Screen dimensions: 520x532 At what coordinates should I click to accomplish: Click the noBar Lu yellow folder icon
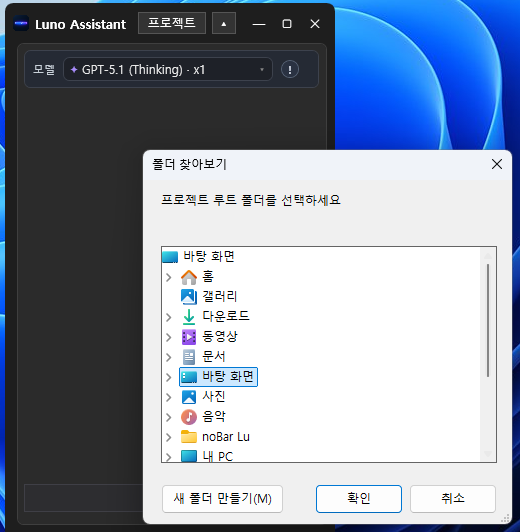pyautogui.click(x=189, y=437)
